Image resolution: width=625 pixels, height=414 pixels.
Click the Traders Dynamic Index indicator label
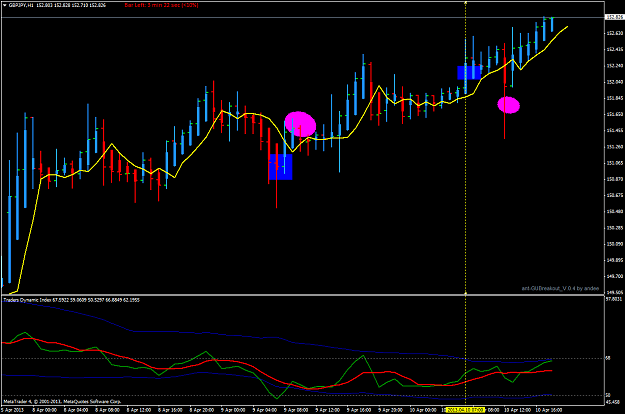[71, 300]
